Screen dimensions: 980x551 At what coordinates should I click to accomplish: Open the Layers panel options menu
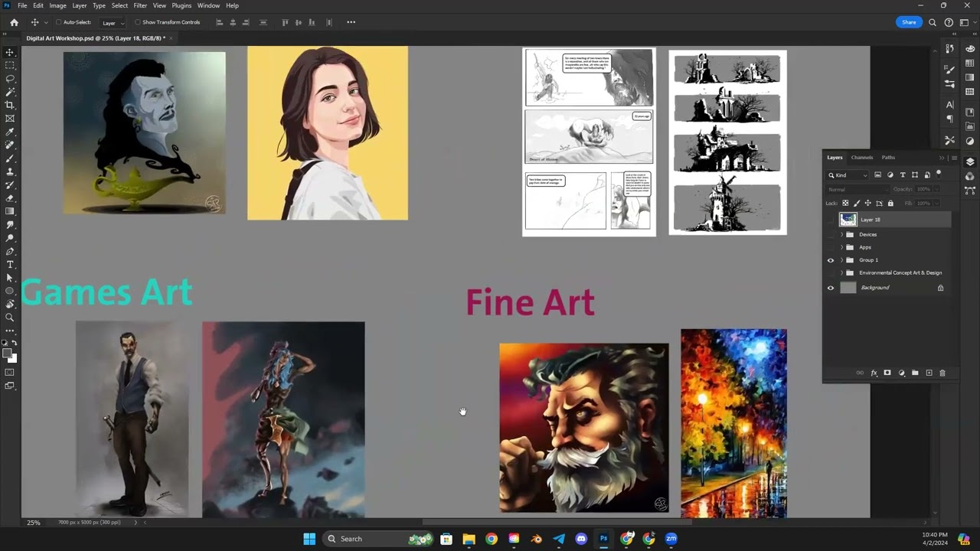tap(954, 158)
